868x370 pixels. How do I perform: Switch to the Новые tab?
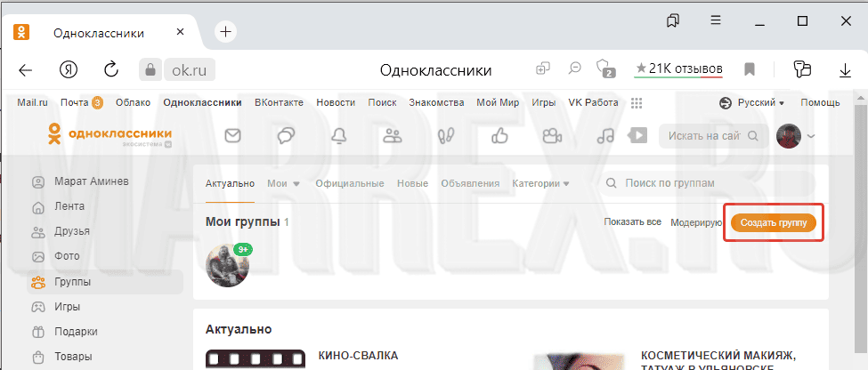(412, 183)
